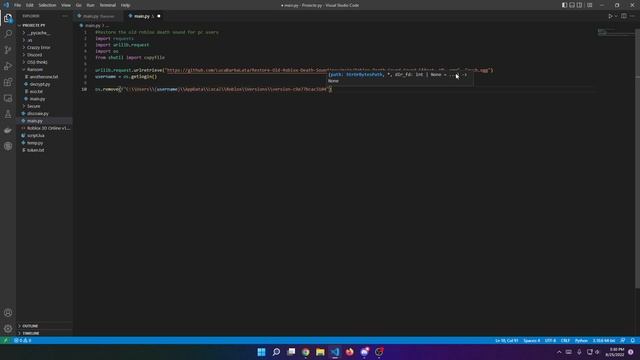Screen dimensions: 640x360
Task: Expand the CSS think folder
Action: (44, 62)
